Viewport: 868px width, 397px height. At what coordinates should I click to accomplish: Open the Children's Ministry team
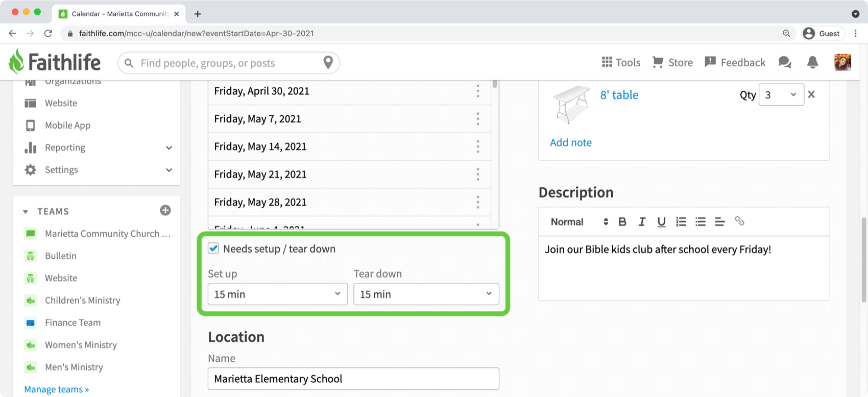pos(83,301)
